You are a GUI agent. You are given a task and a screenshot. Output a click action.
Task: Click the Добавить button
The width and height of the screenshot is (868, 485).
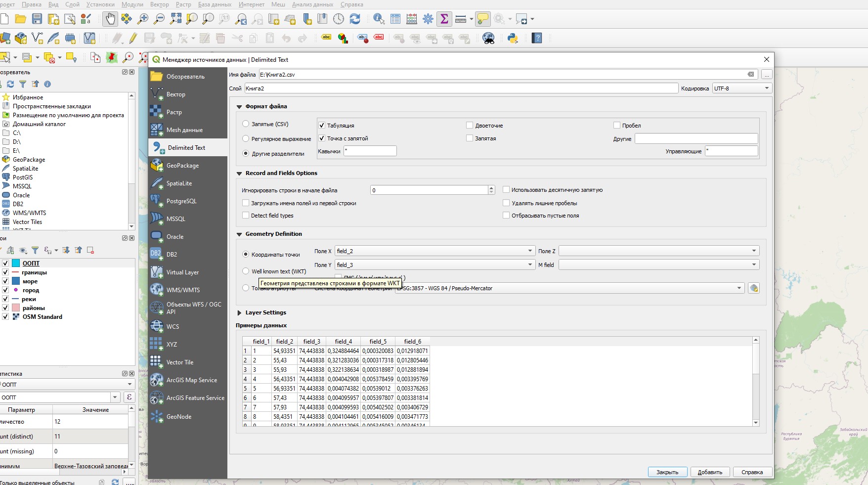[709, 472]
